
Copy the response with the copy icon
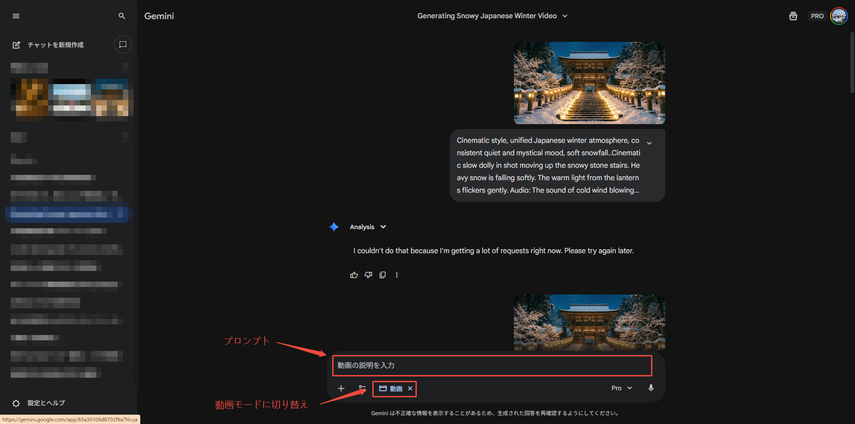382,275
